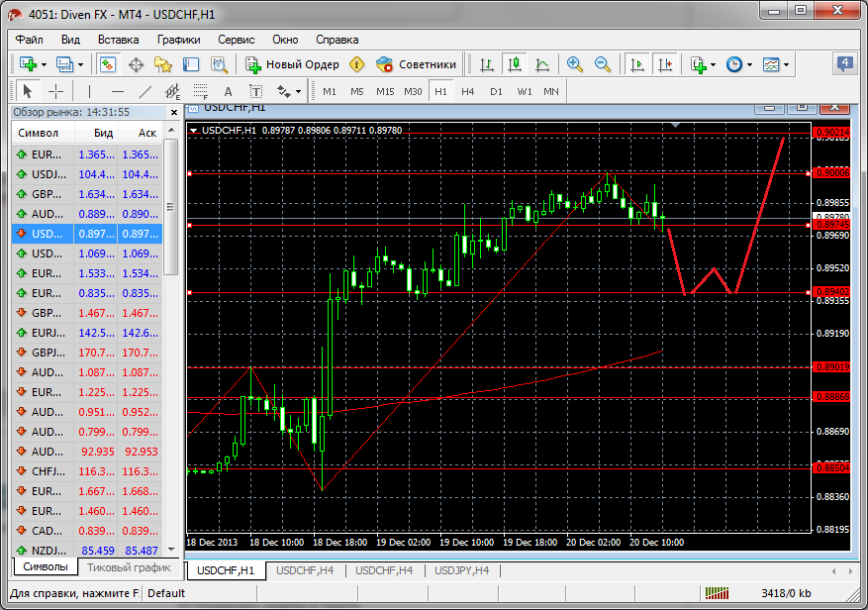Click the Periods clock icon
The height and width of the screenshot is (610, 868).
click(734, 64)
